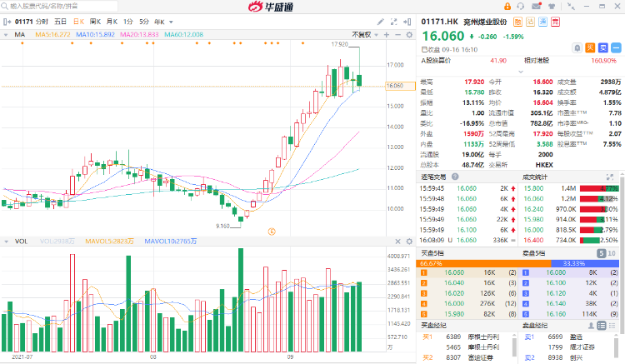Click the MAVOL10:2765万 label
625x364 pixels.
point(171,242)
